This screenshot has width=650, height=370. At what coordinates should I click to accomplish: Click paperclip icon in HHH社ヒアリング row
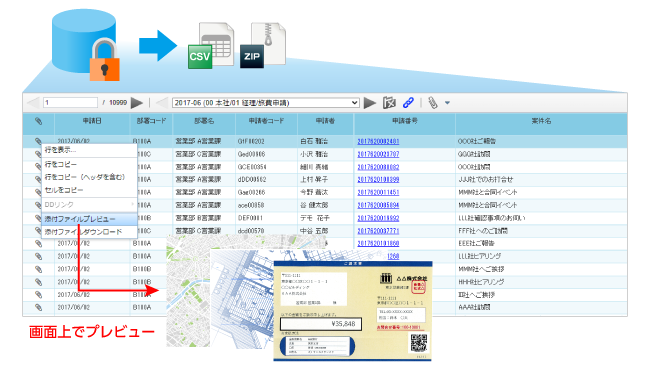click(x=38, y=282)
